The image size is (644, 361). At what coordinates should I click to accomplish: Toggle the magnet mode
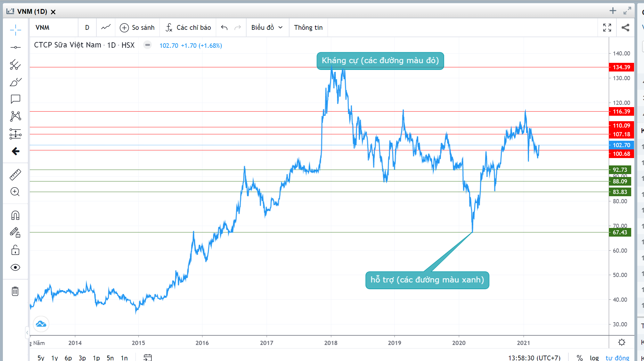(15, 215)
